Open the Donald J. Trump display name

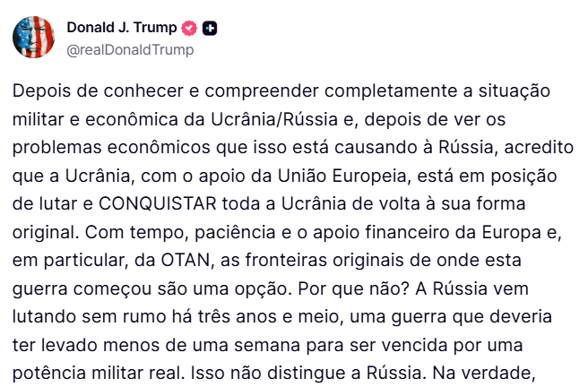(121, 28)
